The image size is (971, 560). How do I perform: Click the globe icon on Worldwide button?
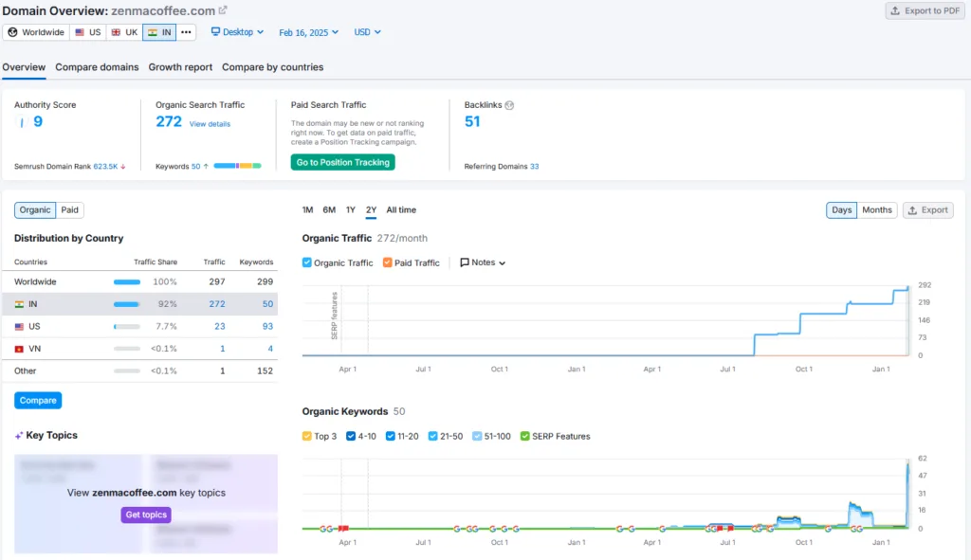12,32
